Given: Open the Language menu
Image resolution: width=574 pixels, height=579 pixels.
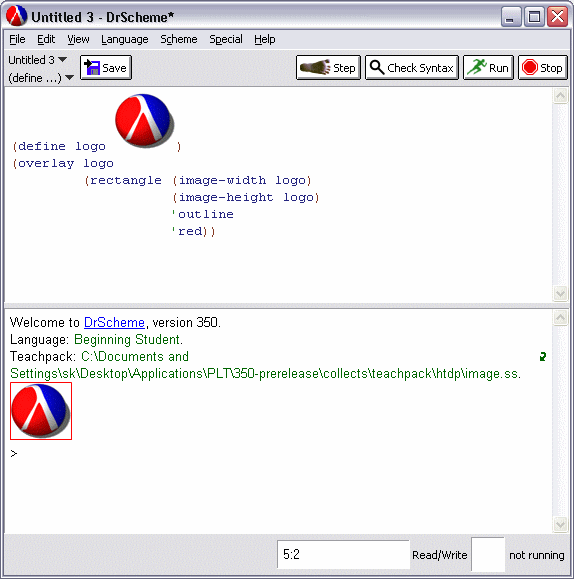Looking at the screenshot, I should coord(124,39).
